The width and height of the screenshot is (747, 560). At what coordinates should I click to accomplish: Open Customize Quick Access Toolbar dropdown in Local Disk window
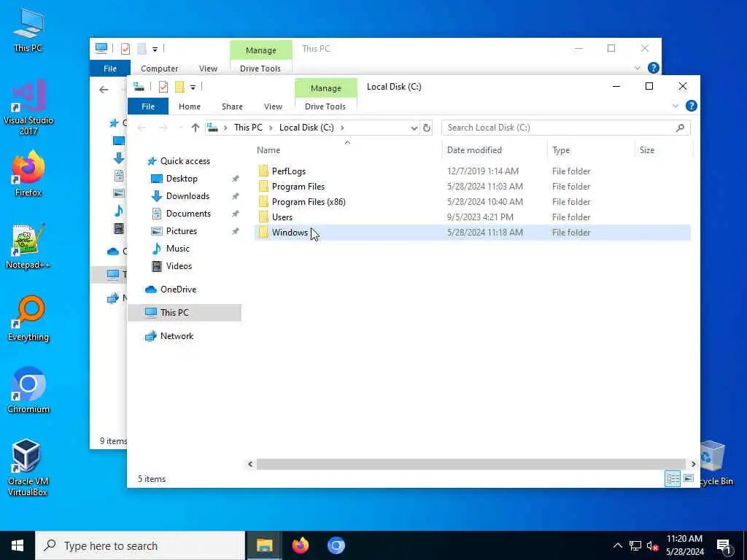[193, 87]
